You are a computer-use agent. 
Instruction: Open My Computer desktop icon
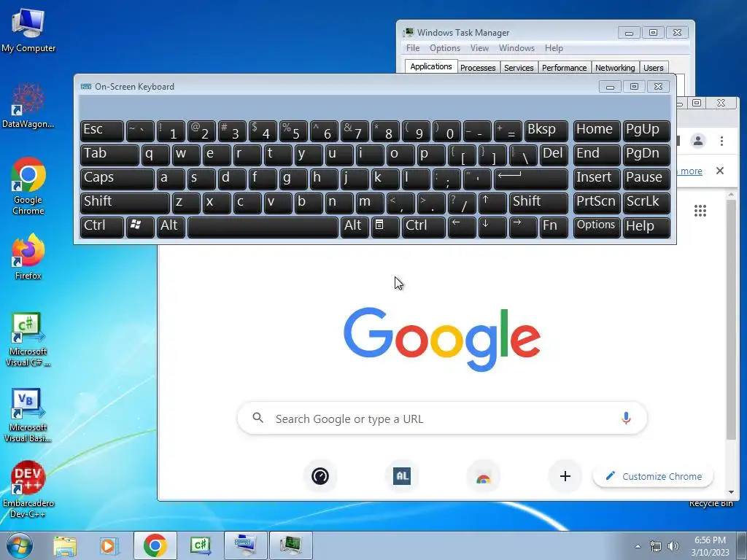pyautogui.click(x=28, y=31)
